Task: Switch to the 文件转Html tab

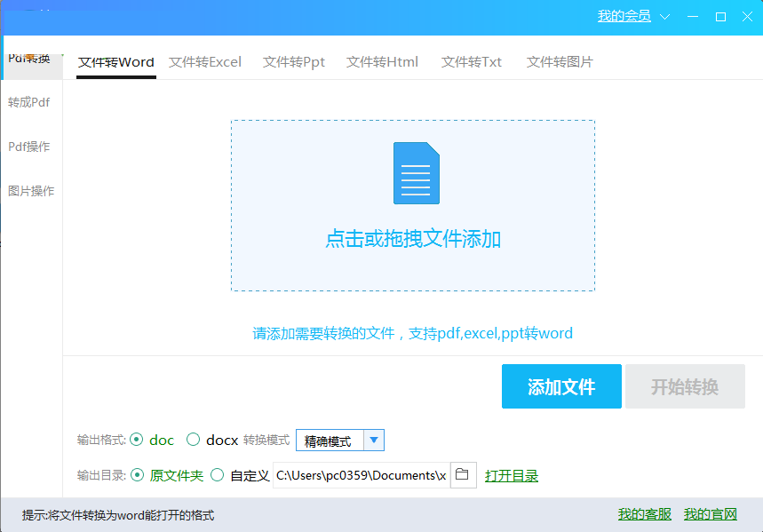Action: click(381, 61)
